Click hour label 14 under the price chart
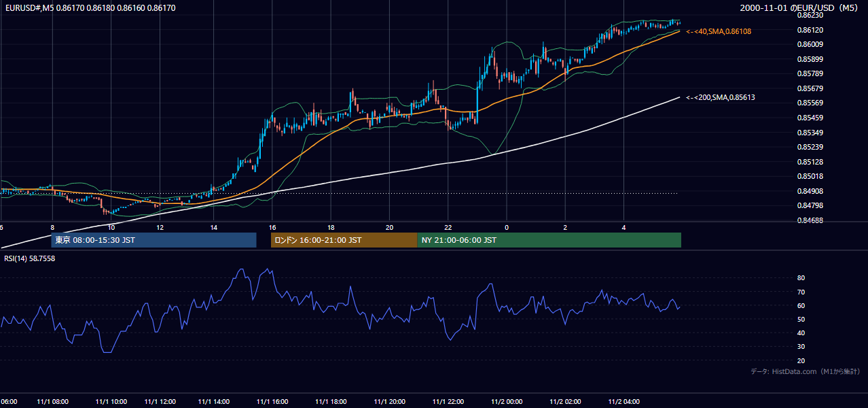 coord(213,227)
